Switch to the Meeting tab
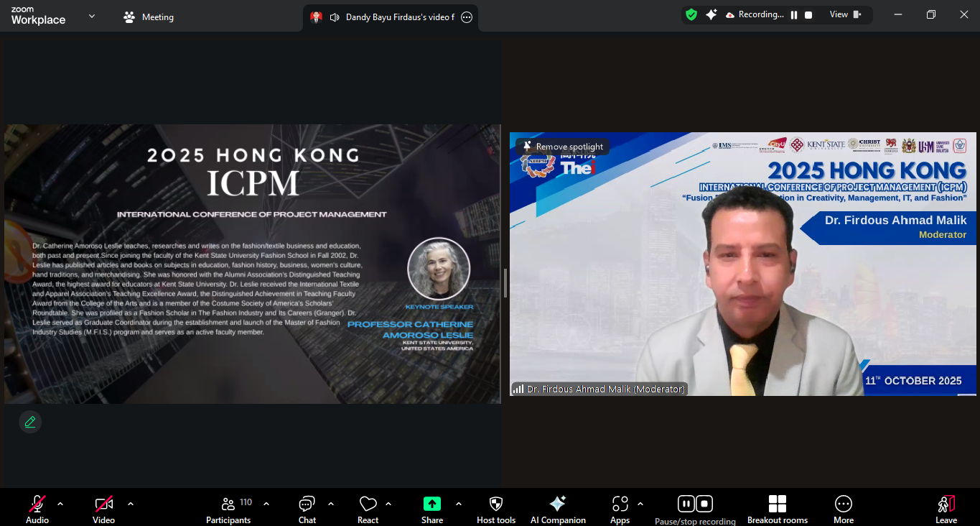This screenshot has height=526, width=980. click(x=149, y=17)
